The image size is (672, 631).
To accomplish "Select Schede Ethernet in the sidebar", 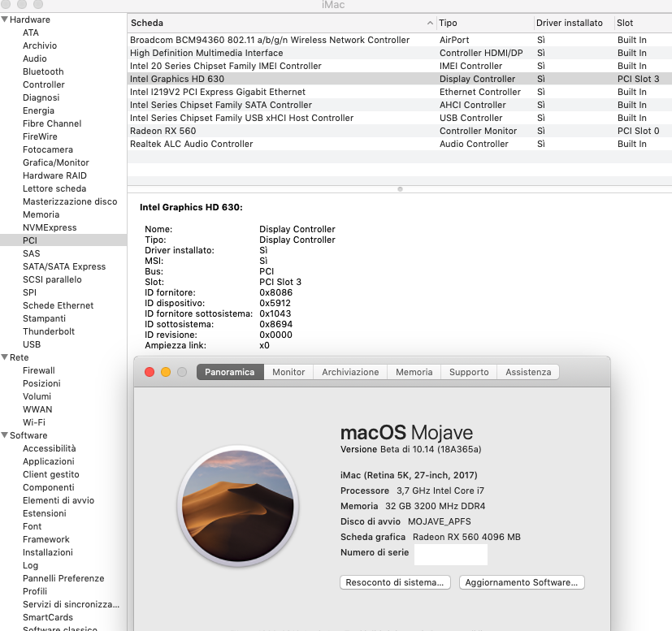I will [x=59, y=305].
